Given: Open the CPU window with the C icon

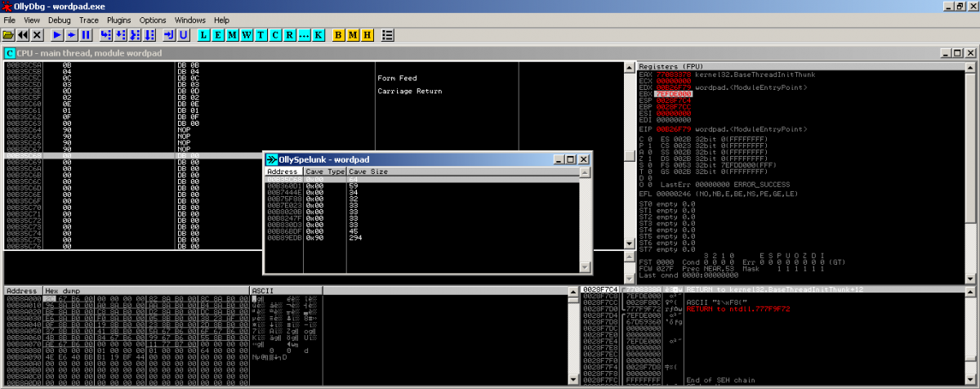Looking at the screenshot, I should pos(274,35).
